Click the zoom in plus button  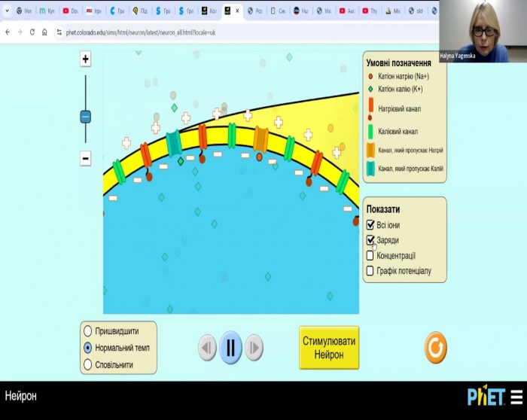tap(85, 59)
